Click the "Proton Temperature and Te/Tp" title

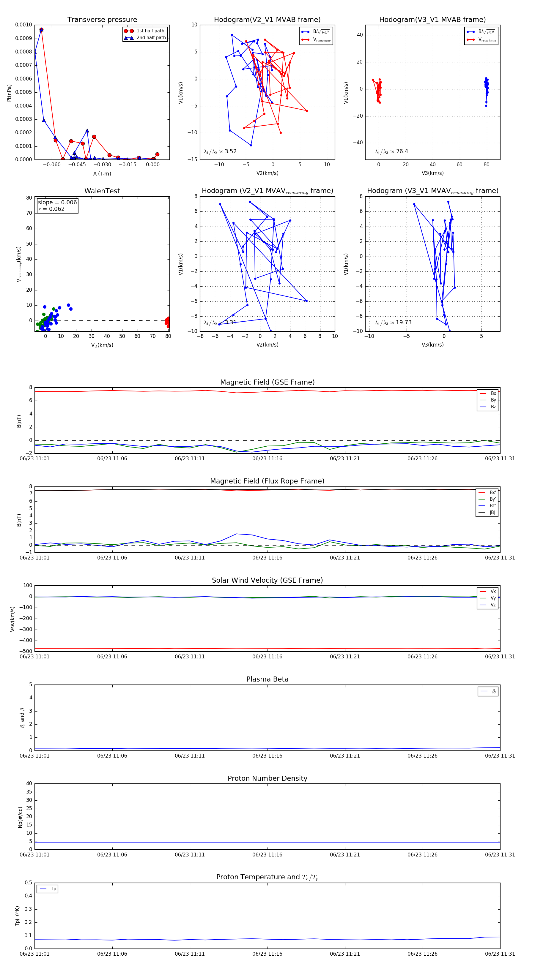(267, 877)
